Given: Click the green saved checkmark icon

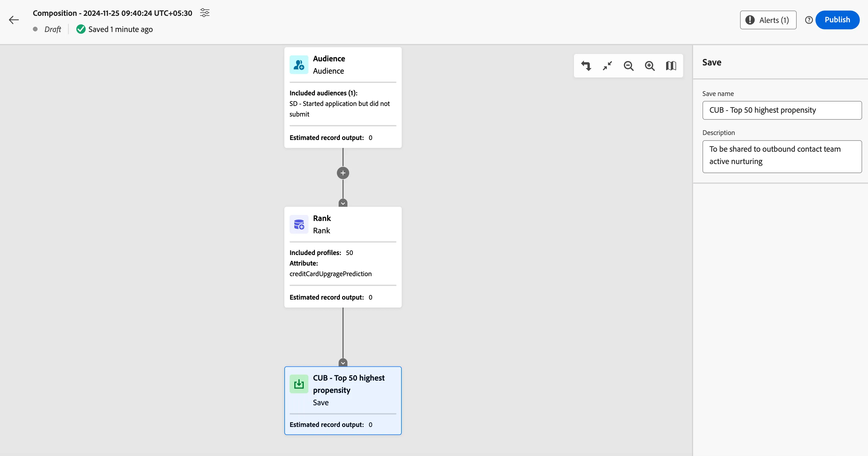Looking at the screenshot, I should click(81, 29).
